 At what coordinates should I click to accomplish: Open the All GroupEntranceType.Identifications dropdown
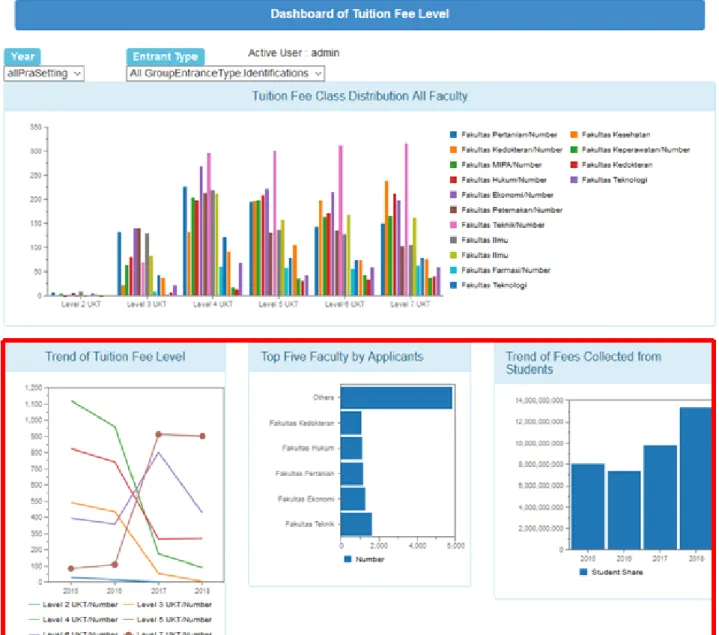point(225,73)
